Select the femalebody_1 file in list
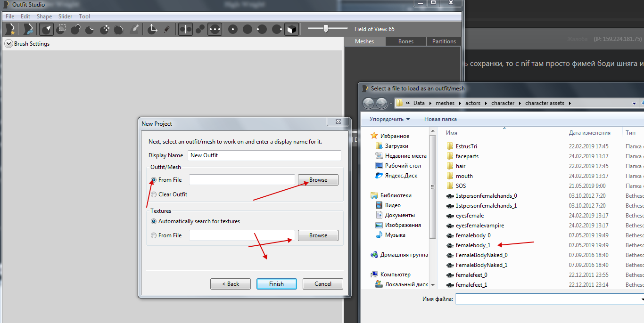Screen dimensions: 644x323 pyautogui.click(x=472, y=245)
